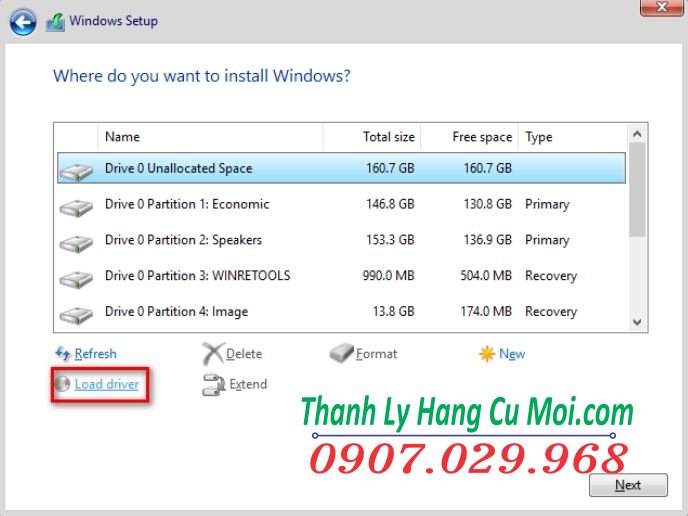Click the disk icon for Partition 4: Image
688x516 pixels.
pyautogui.click(x=76, y=315)
